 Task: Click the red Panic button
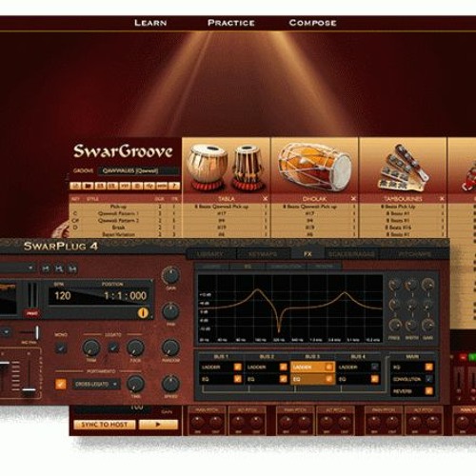(32, 313)
